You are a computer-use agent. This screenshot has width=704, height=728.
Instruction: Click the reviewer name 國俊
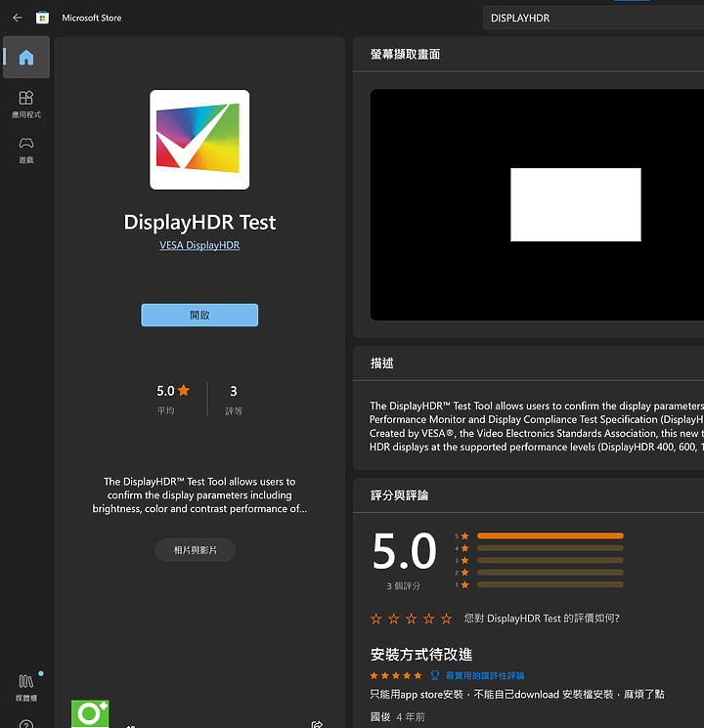pos(380,717)
